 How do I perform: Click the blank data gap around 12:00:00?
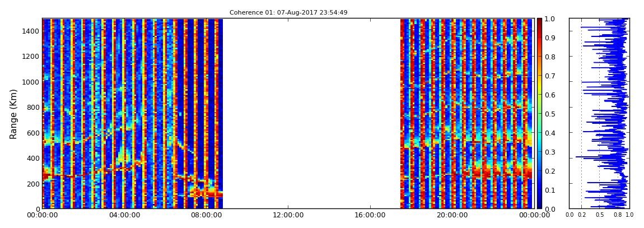(x=311, y=114)
